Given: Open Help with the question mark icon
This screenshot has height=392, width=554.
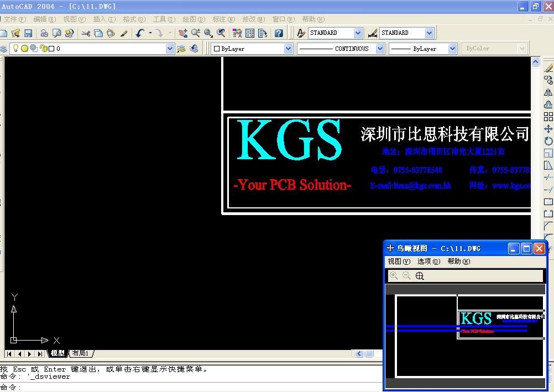Looking at the screenshot, I should [x=279, y=33].
